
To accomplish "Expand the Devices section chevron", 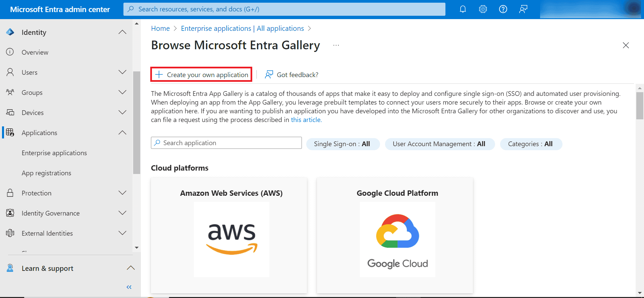I will pos(122,113).
